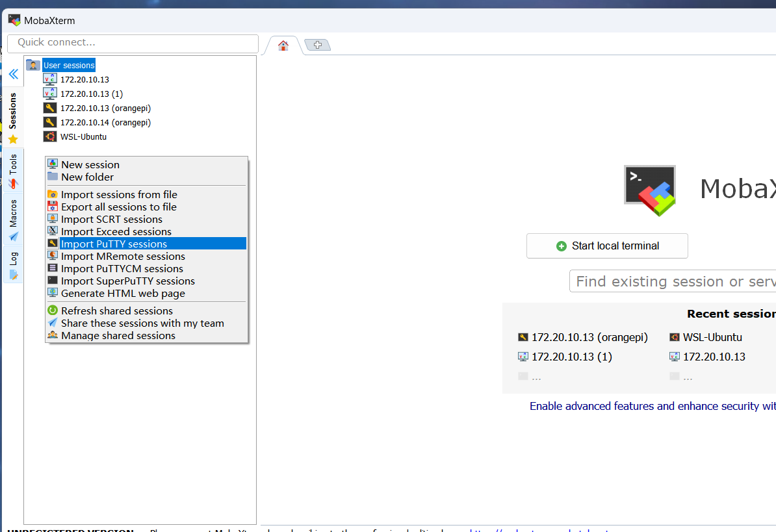Click the New folder menu icon
This screenshot has width=776, height=532.
(53, 176)
